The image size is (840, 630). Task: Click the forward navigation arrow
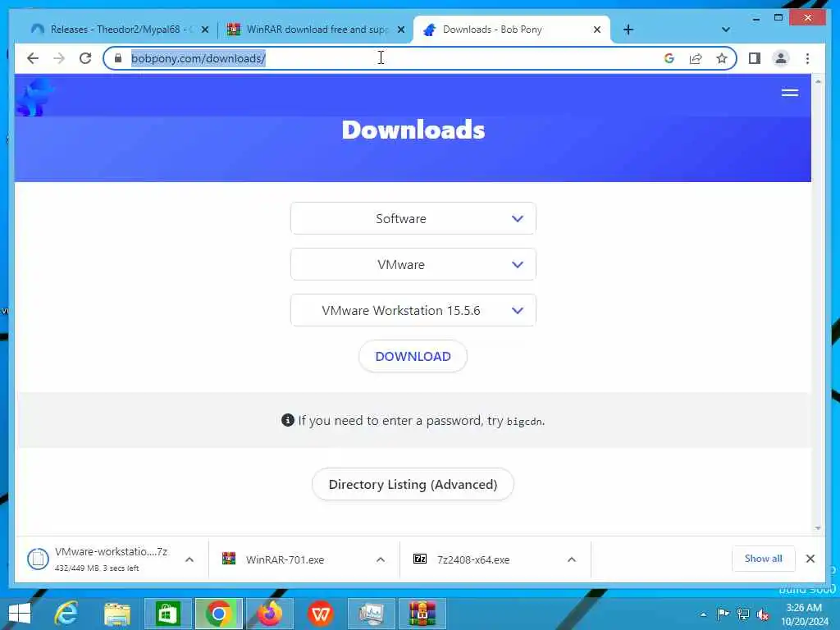59,58
